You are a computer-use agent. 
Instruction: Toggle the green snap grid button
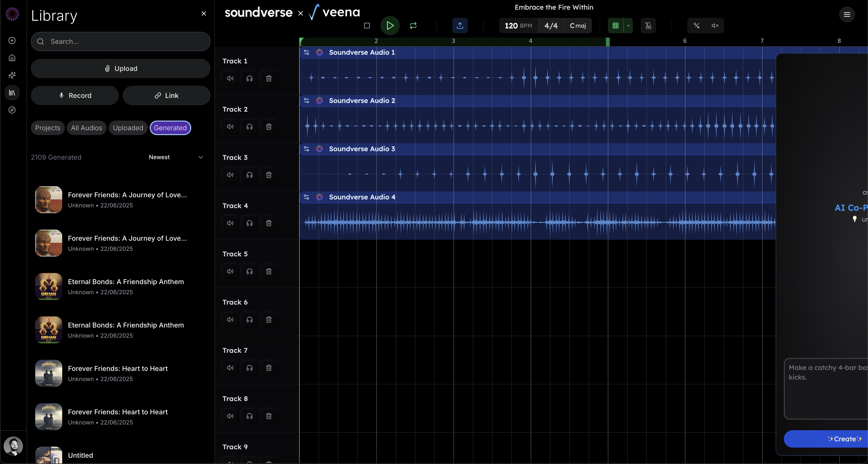(616, 26)
